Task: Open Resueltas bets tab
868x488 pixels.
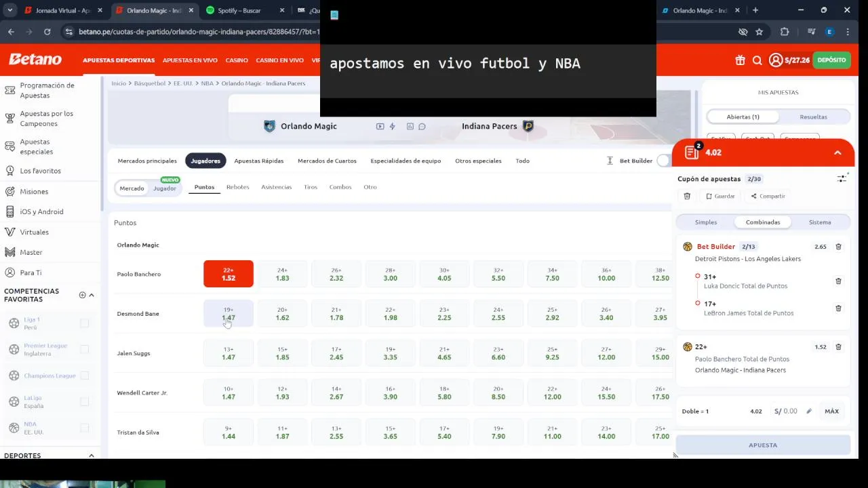Action: pyautogui.click(x=813, y=117)
